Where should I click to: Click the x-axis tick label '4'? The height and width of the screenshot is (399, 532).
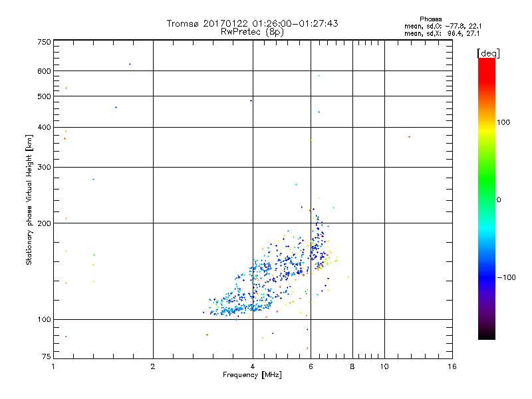[x=253, y=366]
